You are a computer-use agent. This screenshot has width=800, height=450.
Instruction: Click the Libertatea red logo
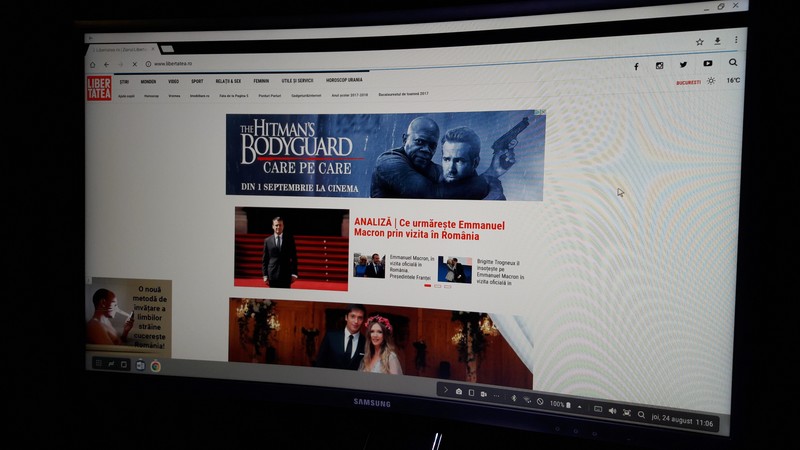coord(99,88)
